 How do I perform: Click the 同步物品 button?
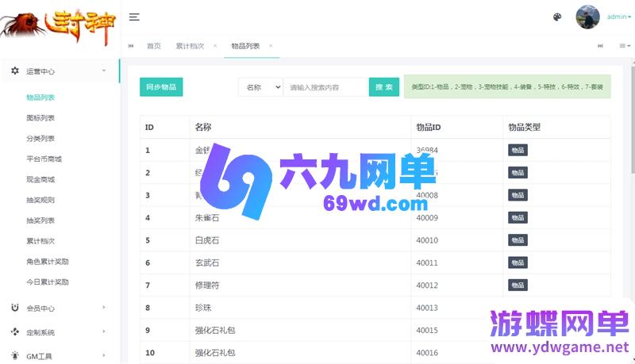pyautogui.click(x=161, y=87)
